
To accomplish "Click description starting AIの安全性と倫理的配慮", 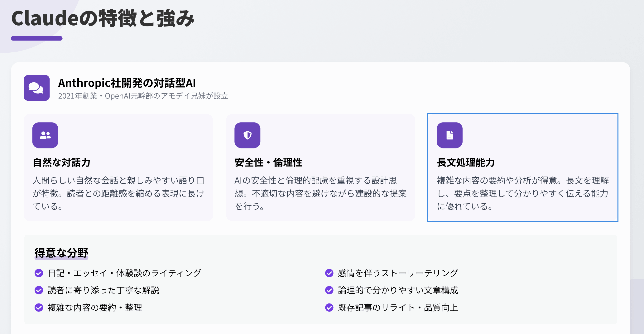I will pos(321,193).
